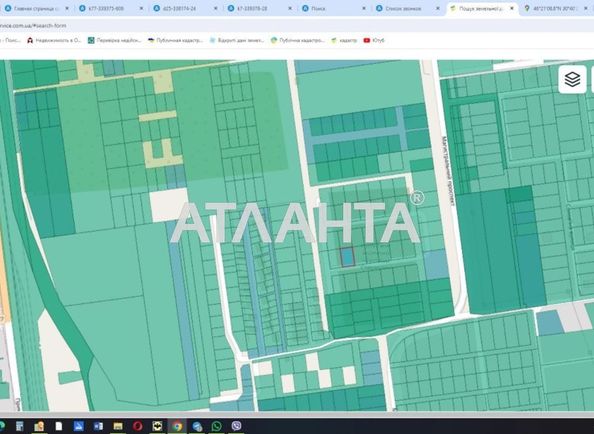This screenshot has width=594, height=434.
Task: Open the 'Перевірка недійсн...' bookmark
Action: (115, 40)
